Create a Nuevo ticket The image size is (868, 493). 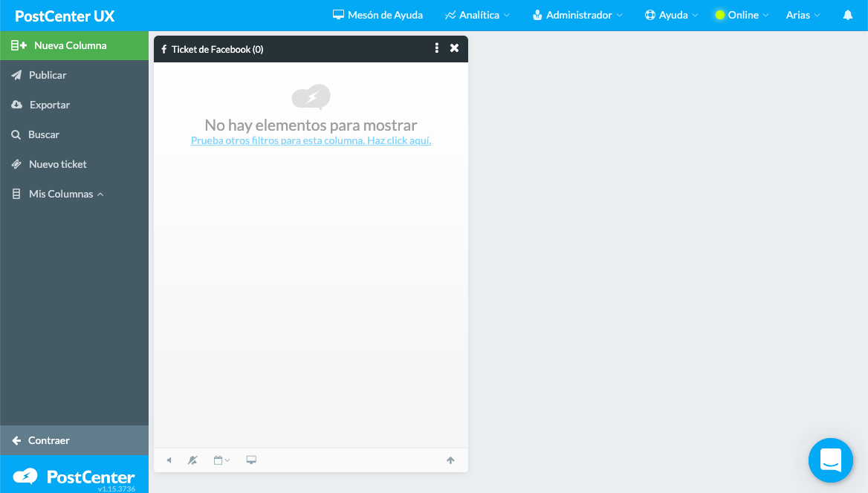(x=74, y=164)
